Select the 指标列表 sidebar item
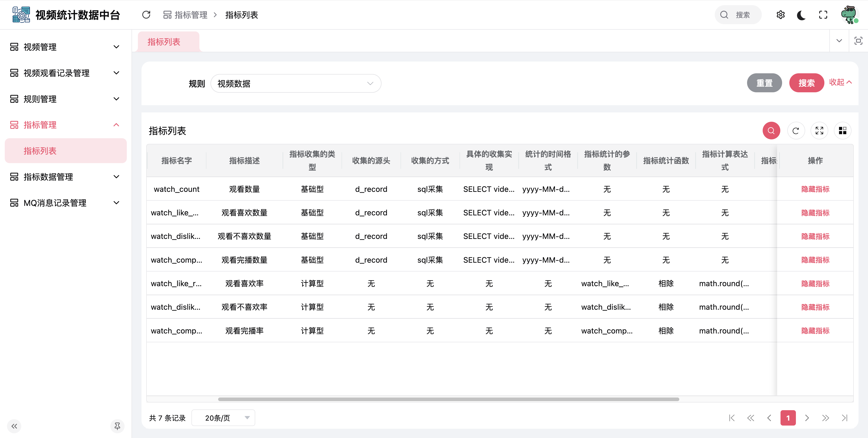 click(x=66, y=151)
